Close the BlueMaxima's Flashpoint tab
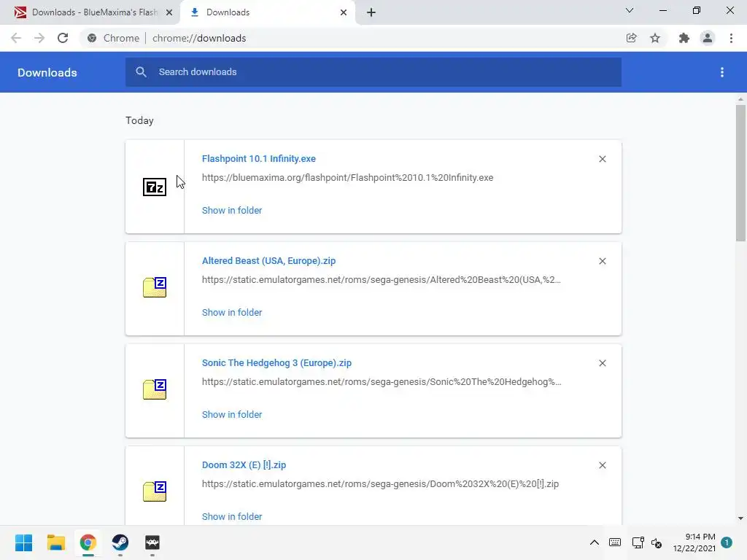Image resolution: width=747 pixels, height=560 pixels. tap(169, 13)
